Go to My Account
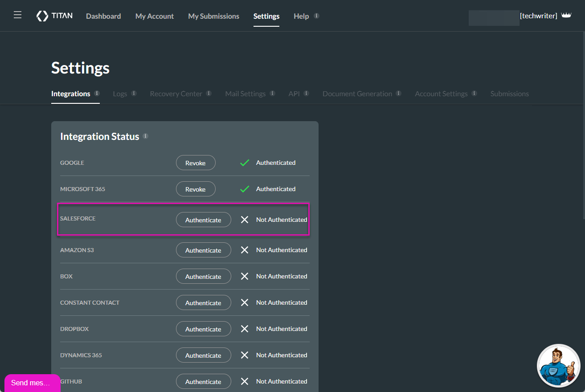 pyautogui.click(x=155, y=16)
